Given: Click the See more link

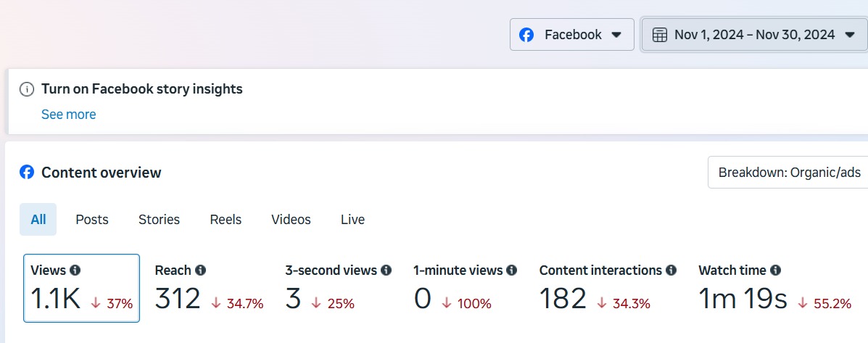Looking at the screenshot, I should point(69,115).
